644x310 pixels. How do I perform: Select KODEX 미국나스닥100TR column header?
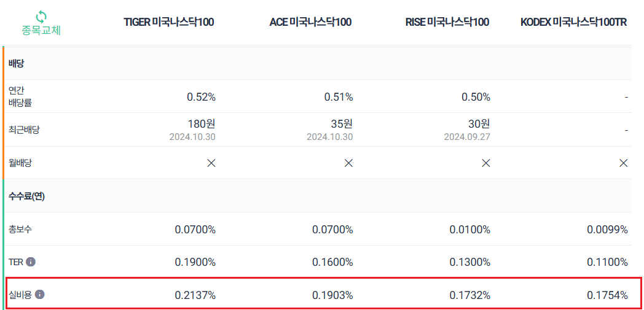(574, 22)
